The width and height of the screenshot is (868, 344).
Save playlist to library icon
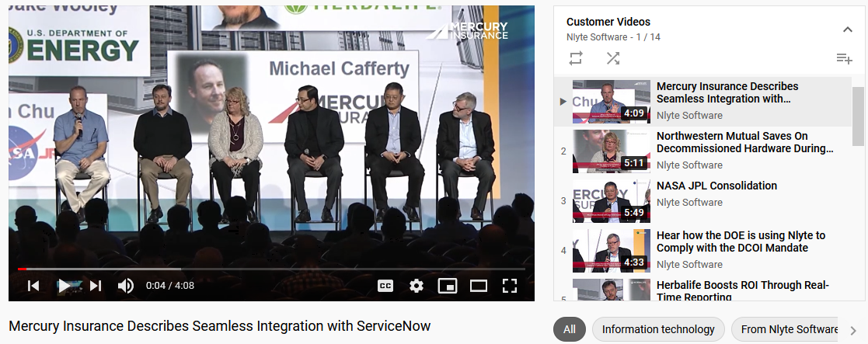tap(844, 58)
